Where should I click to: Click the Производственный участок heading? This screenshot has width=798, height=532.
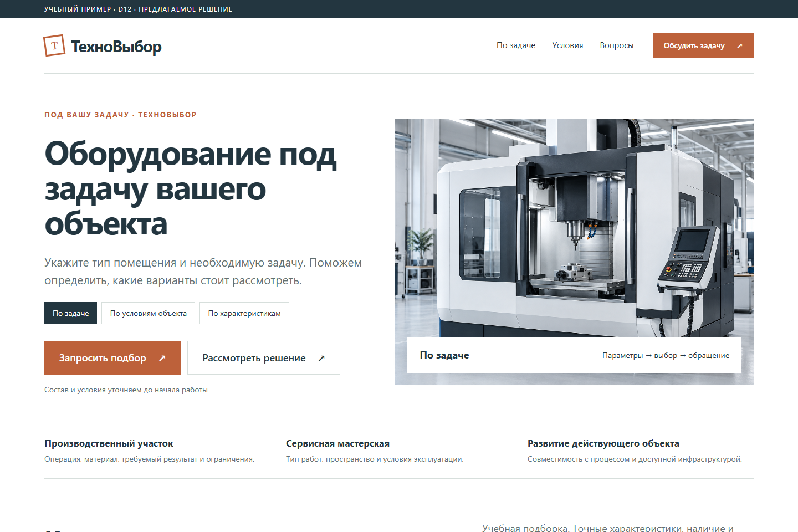click(109, 443)
